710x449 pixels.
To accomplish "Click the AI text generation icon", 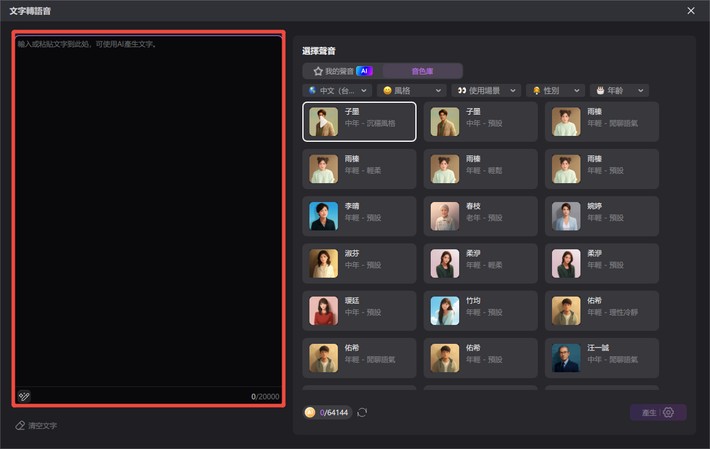I will (24, 396).
